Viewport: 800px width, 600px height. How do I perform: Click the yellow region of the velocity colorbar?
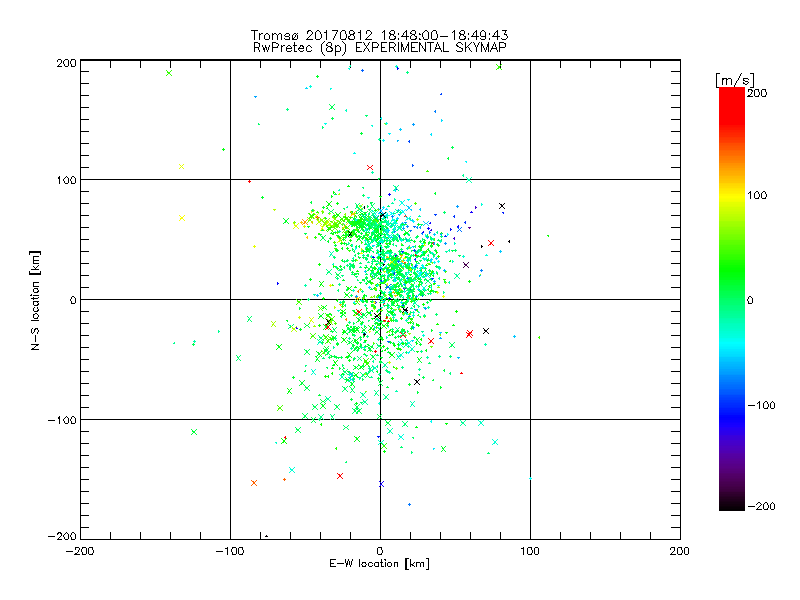[732, 196]
